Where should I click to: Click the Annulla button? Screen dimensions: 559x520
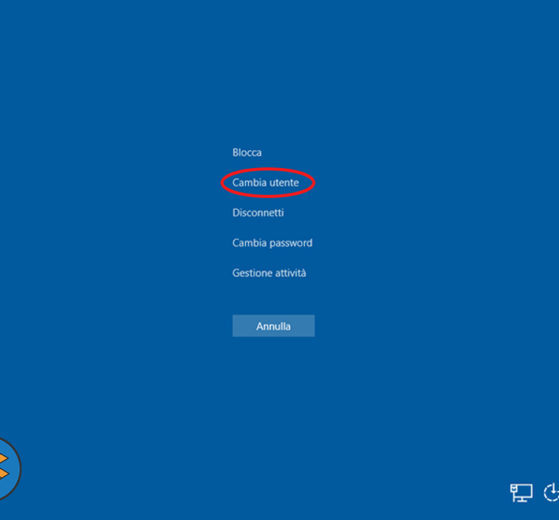click(x=273, y=326)
